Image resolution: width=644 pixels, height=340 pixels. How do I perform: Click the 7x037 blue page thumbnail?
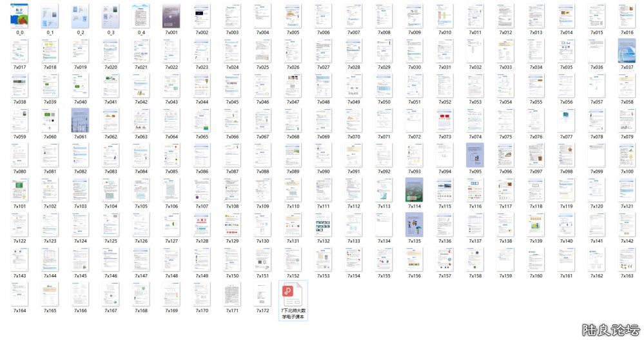627,50
